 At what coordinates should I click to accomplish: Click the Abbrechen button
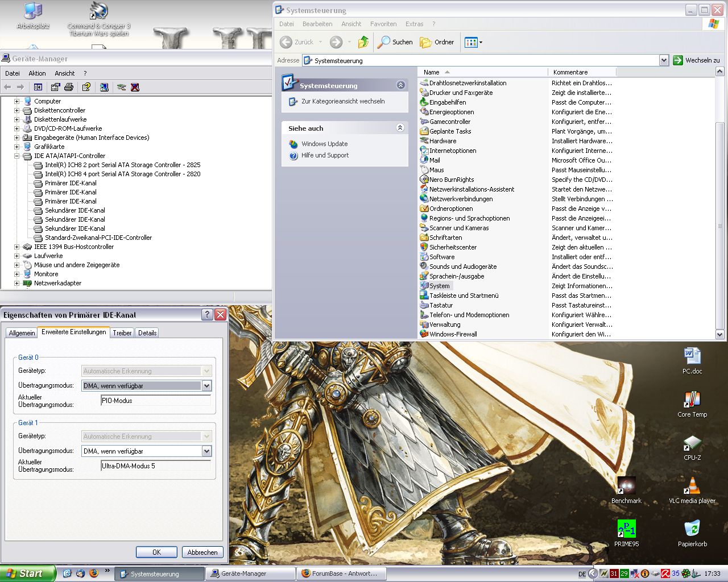202,552
